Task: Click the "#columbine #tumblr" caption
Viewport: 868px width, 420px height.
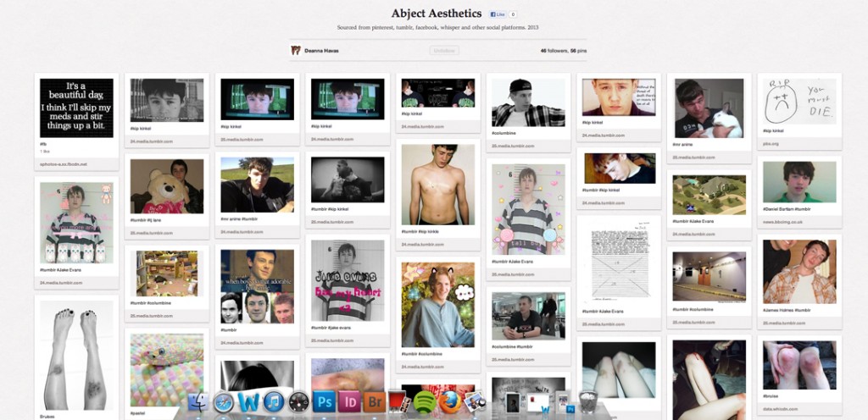Action: [512, 347]
